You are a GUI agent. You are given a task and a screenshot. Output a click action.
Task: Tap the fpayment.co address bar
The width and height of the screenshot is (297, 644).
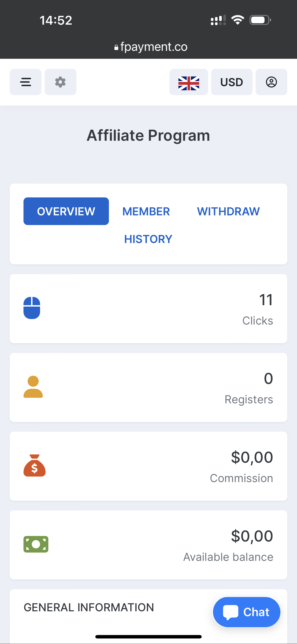tap(151, 47)
